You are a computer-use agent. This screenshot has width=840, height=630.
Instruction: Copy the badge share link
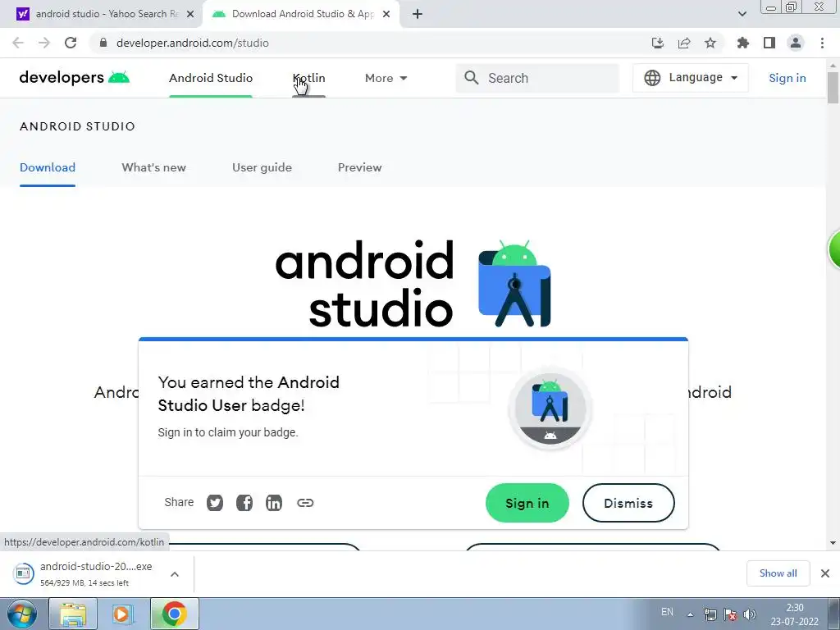[305, 503]
